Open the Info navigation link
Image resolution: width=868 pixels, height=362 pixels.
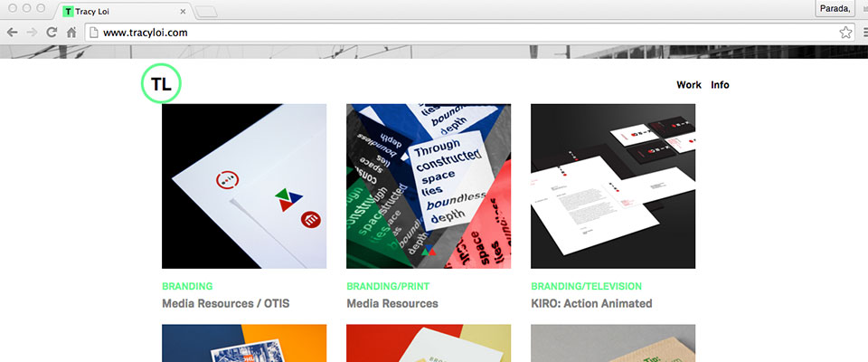720,85
